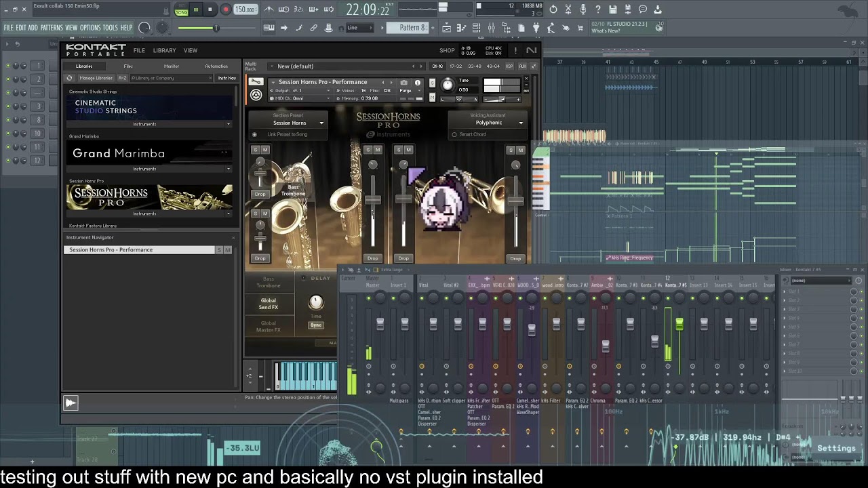Select the Session Horns Pro library banner
Image resolution: width=868 pixels, height=488 pixels.
[149, 197]
